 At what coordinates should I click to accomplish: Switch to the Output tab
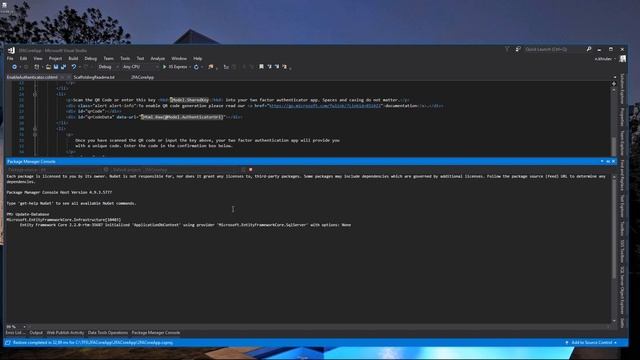(x=36, y=333)
